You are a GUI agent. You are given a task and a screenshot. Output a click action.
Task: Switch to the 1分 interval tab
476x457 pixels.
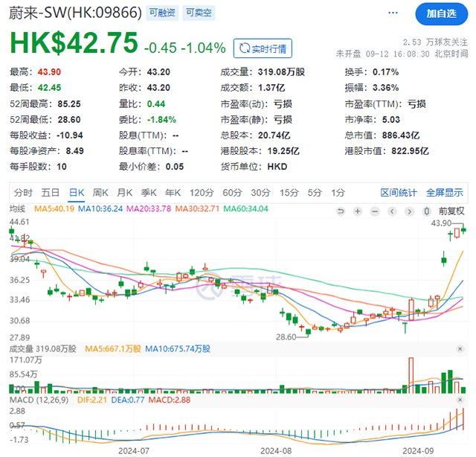[x=338, y=193]
